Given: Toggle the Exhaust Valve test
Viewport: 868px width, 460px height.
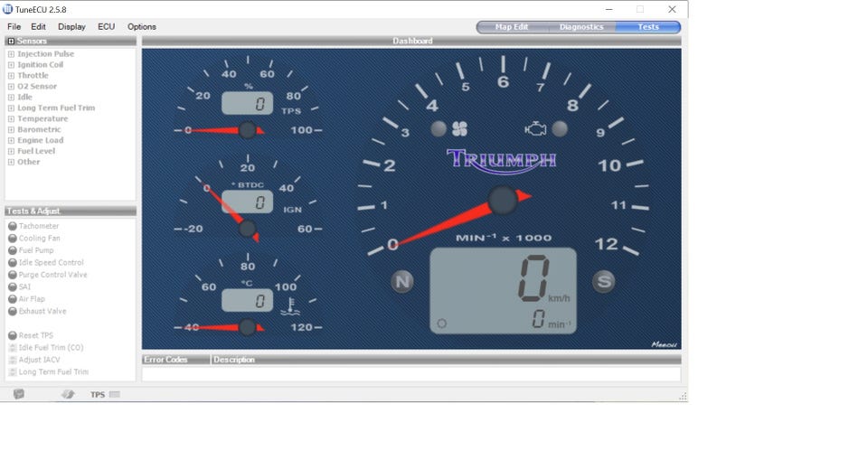Looking at the screenshot, I should 13,311.
